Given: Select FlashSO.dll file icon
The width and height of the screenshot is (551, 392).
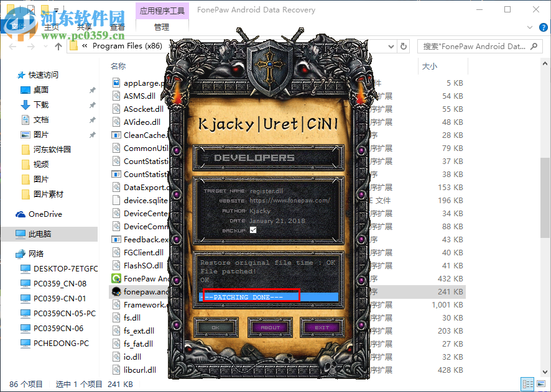Looking at the screenshot, I should pos(116,266).
